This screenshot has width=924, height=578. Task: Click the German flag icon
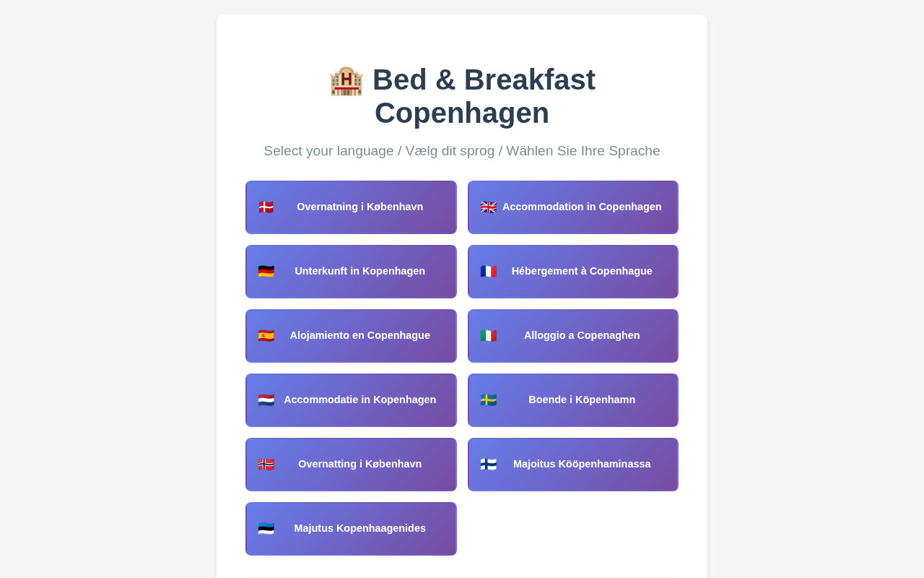point(266,272)
